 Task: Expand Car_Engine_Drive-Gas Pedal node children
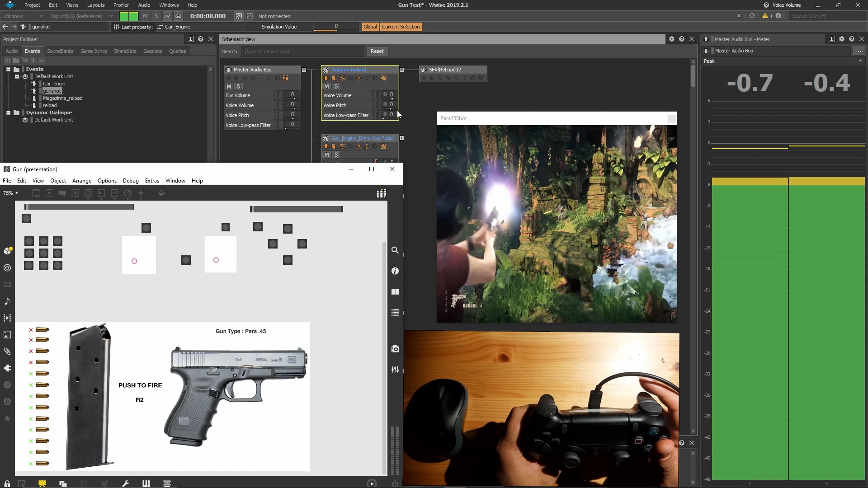point(401,138)
